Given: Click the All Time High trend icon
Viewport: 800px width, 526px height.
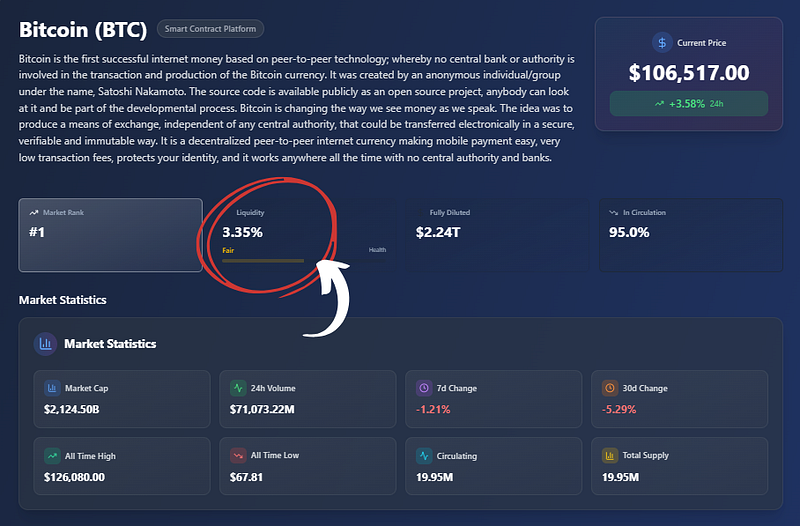Looking at the screenshot, I should [52, 456].
